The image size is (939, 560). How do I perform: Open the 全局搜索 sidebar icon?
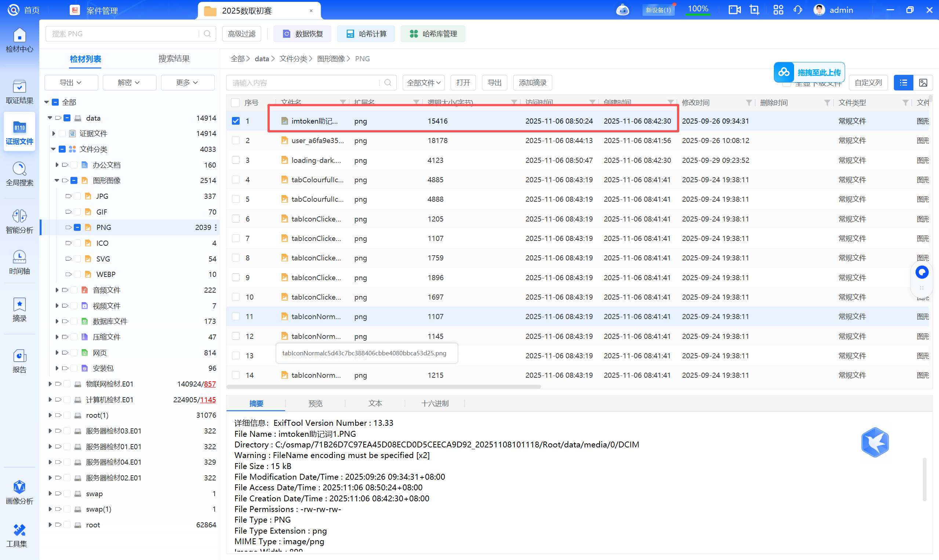[x=19, y=174]
